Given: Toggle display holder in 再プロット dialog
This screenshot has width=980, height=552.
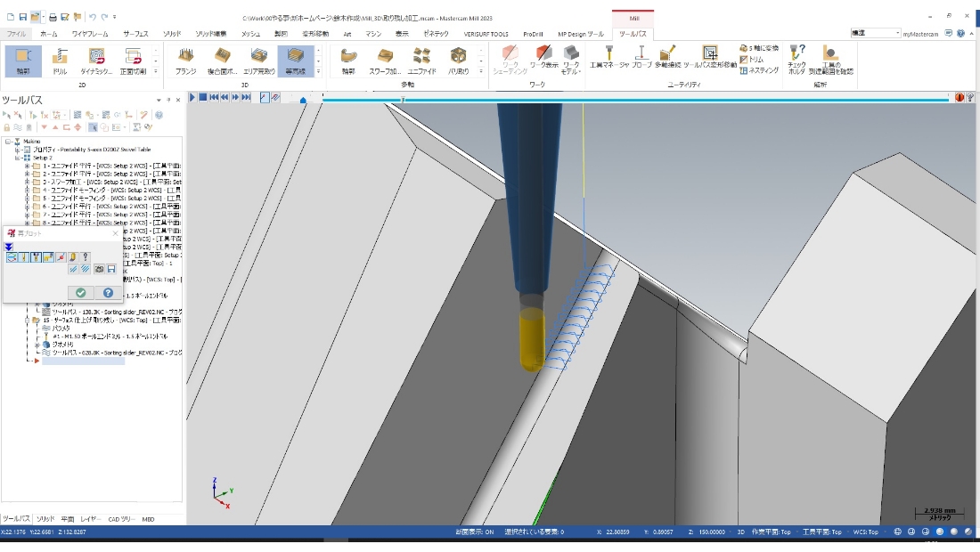Looking at the screenshot, I should (x=36, y=257).
